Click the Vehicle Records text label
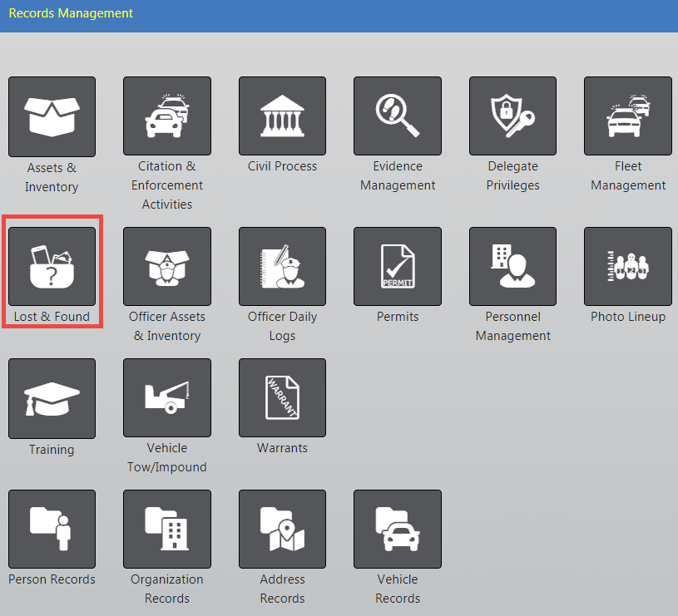This screenshot has height=616, width=678. coord(398,589)
